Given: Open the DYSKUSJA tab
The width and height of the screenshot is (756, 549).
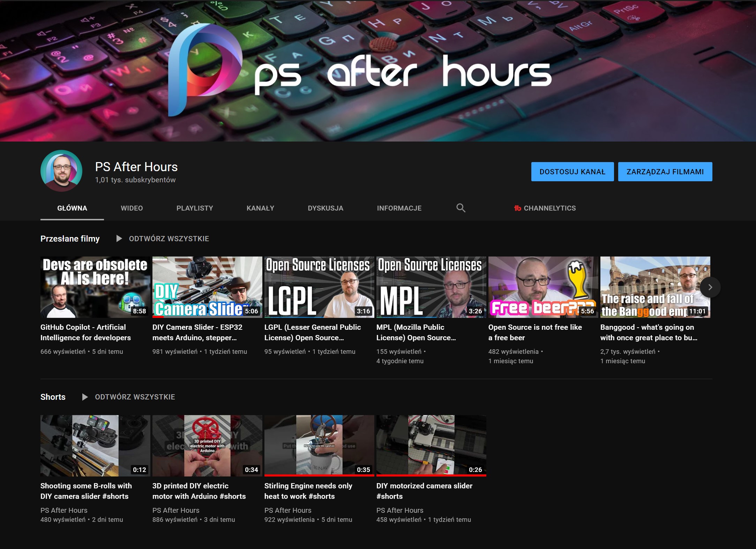Looking at the screenshot, I should 325,208.
